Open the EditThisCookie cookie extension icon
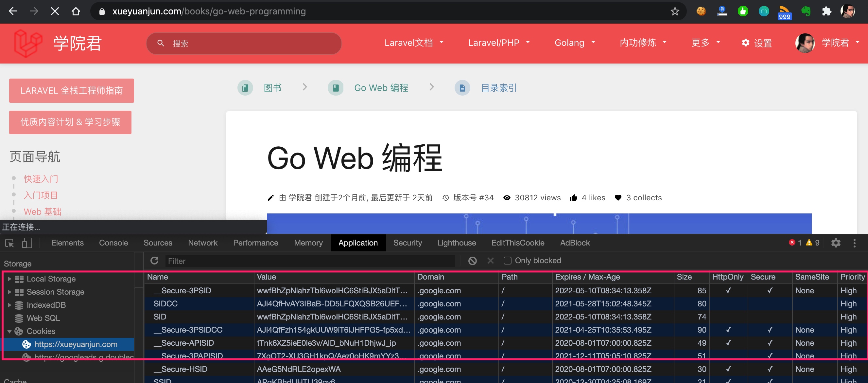Screen dimensions: 868x383 click(x=701, y=11)
